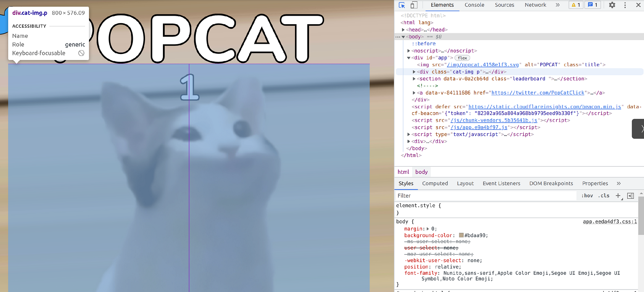644x292 pixels.
Task: Click the position: relative declaration
Action: pyautogui.click(x=432, y=267)
